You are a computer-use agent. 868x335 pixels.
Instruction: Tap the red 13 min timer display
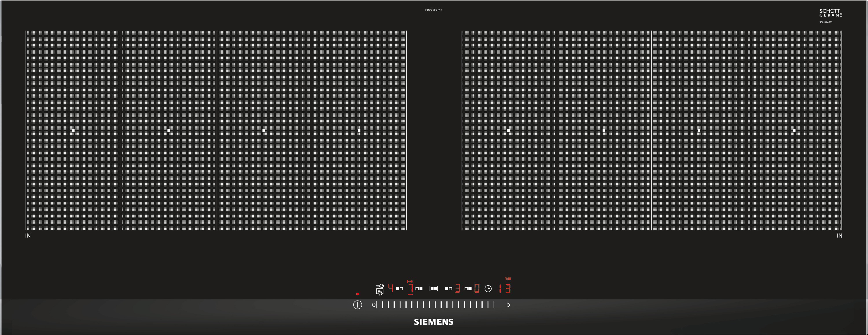(x=505, y=288)
